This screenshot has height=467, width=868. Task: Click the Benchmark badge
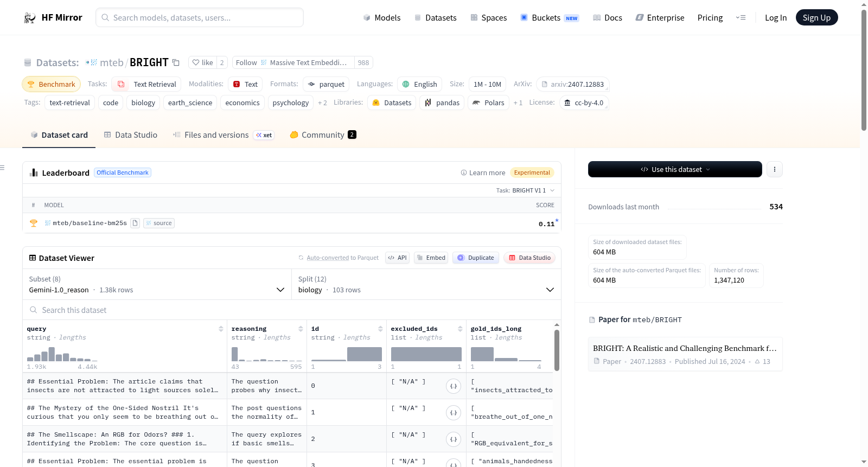point(51,84)
